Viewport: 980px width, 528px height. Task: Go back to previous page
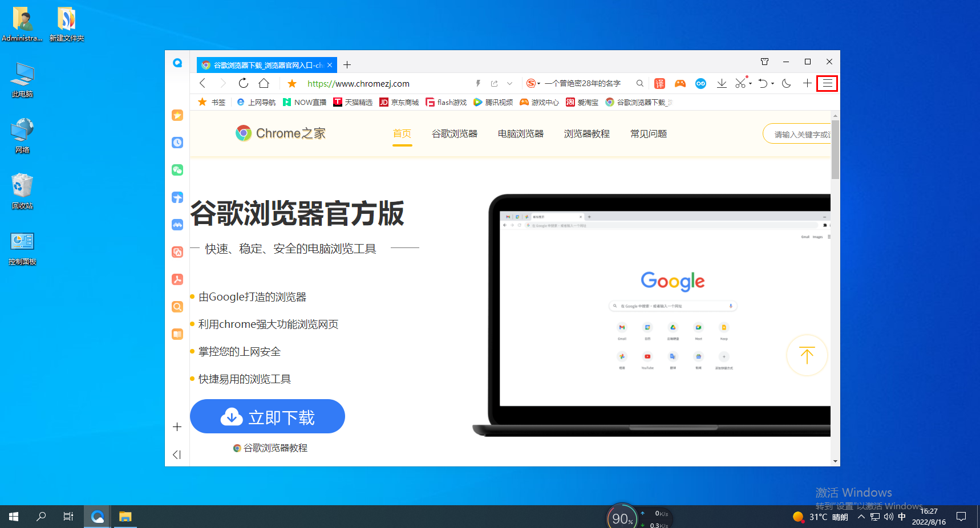click(203, 83)
